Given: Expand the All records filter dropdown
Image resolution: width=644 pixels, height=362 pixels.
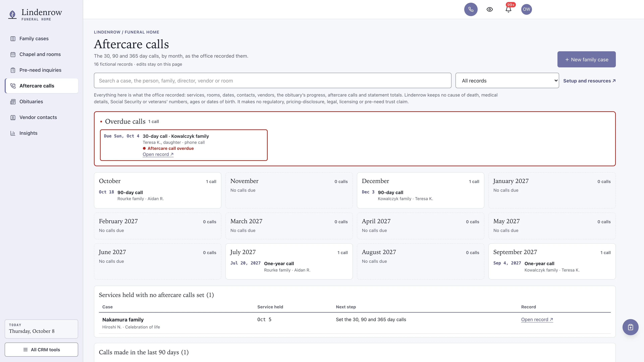Looking at the screenshot, I should point(507,81).
